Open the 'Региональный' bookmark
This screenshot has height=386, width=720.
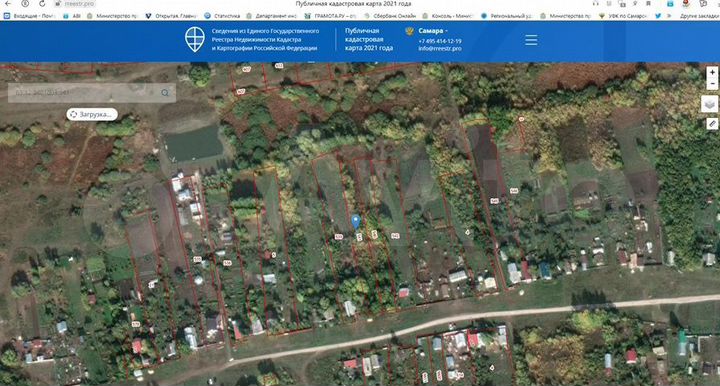tap(506, 16)
